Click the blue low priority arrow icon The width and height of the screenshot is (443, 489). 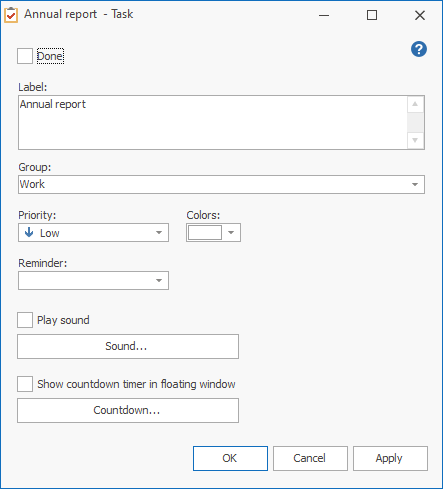pos(29,232)
